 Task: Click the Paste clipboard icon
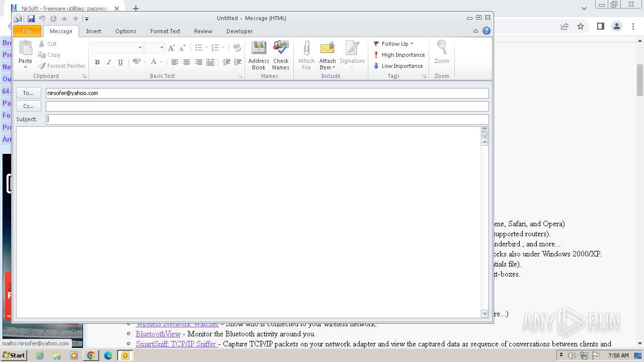point(25,48)
